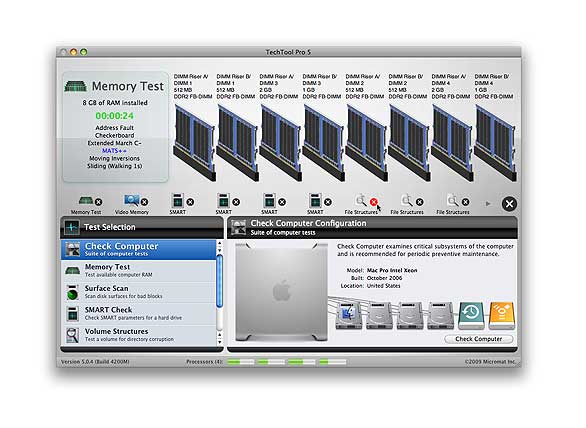Click the DIMM Riser A/DIMM 4 memory module

click(452, 143)
